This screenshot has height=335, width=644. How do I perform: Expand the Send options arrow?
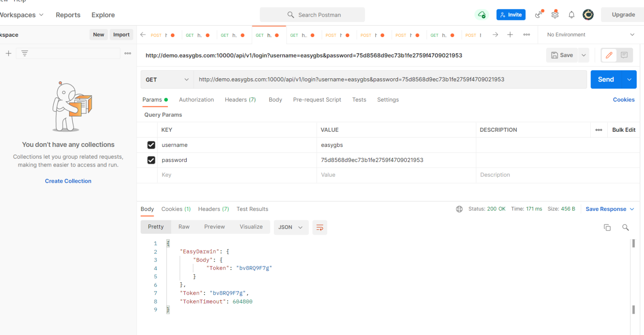tap(629, 80)
